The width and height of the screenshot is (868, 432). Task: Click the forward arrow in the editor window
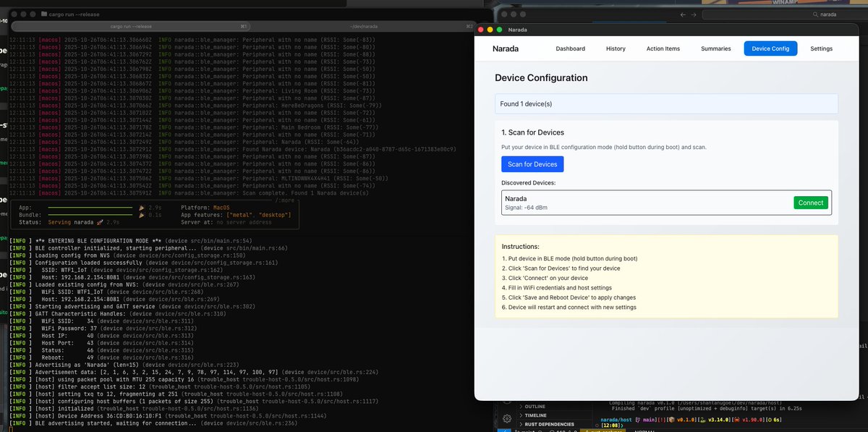click(x=695, y=14)
